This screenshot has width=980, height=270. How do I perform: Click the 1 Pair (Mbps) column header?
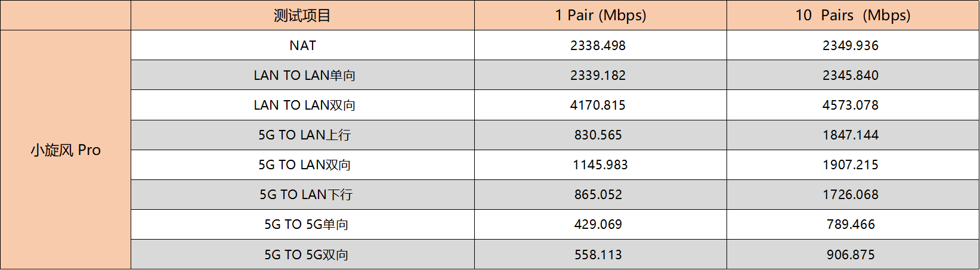pos(601,15)
